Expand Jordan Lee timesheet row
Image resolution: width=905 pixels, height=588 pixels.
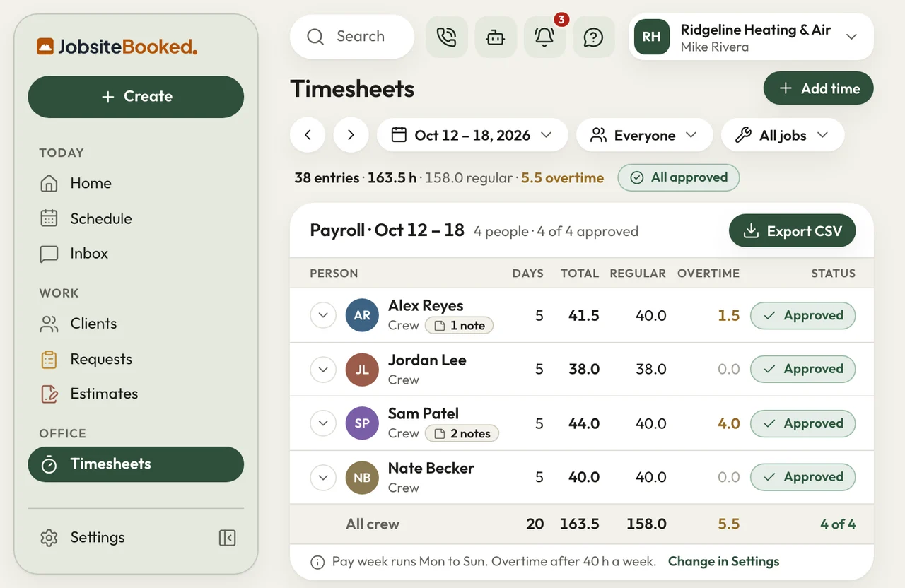click(x=323, y=370)
